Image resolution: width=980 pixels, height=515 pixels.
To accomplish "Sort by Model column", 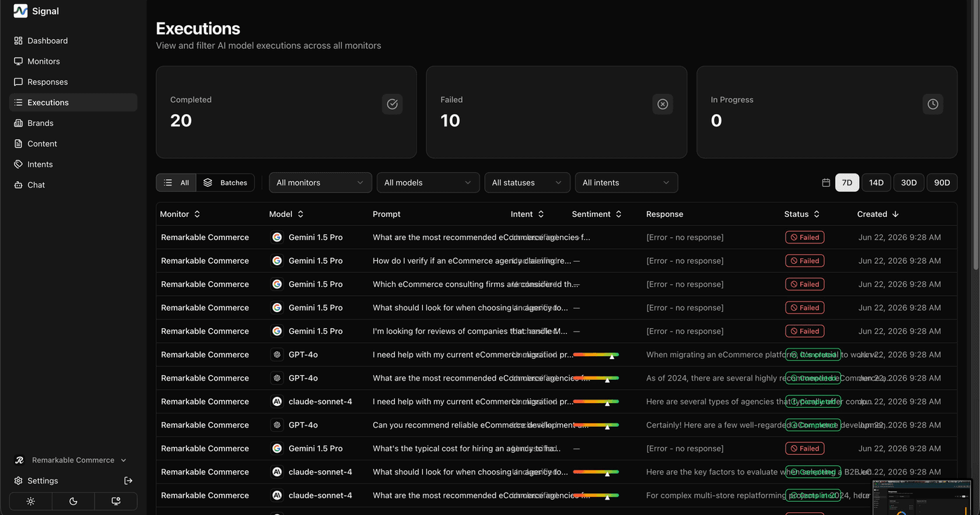I will [286, 214].
